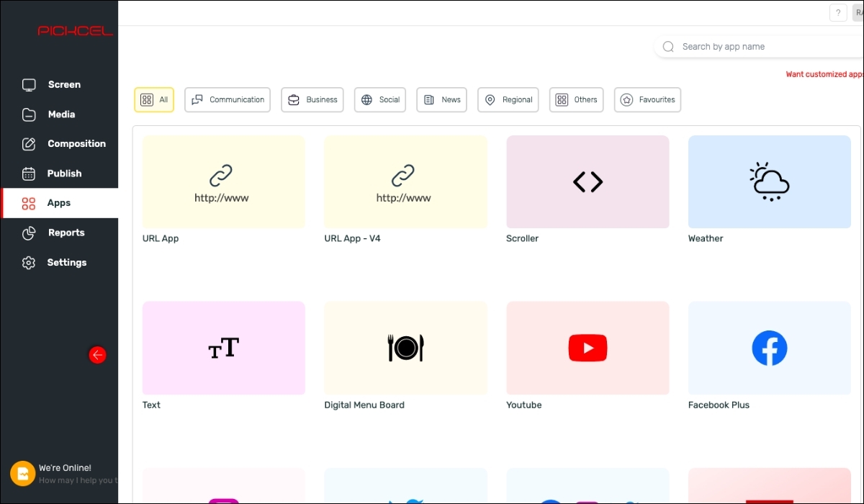Filter apps by Communication
The height and width of the screenshot is (504, 864).
point(228,100)
